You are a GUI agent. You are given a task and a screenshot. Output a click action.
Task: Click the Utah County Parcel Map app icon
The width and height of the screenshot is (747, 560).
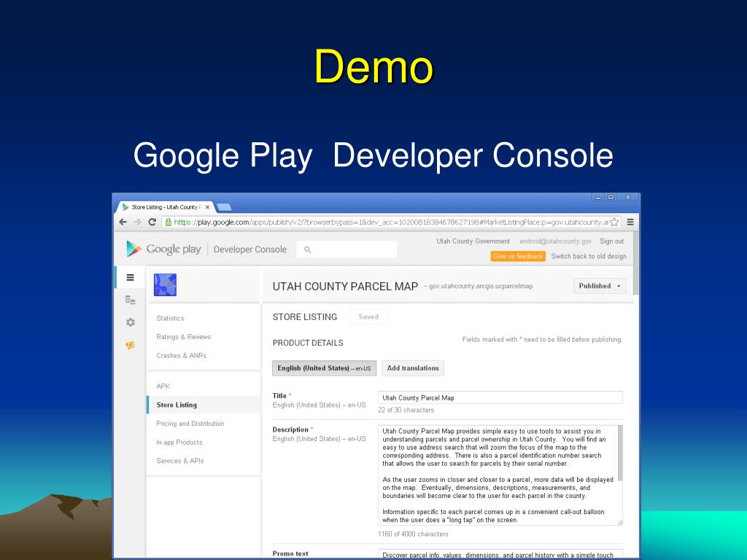pos(166,285)
